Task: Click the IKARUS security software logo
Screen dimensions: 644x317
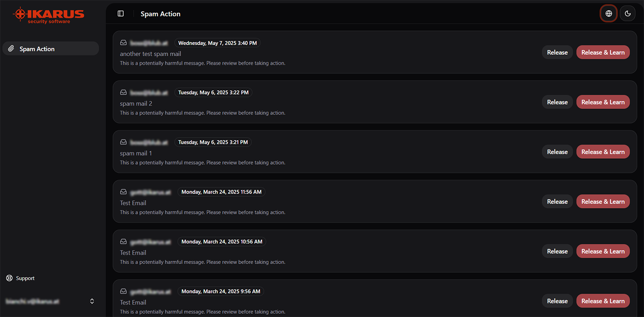Action: pos(48,15)
